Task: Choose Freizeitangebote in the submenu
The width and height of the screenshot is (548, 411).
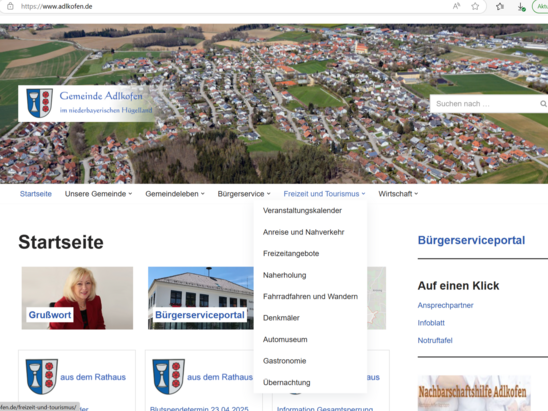Action: 291,254
